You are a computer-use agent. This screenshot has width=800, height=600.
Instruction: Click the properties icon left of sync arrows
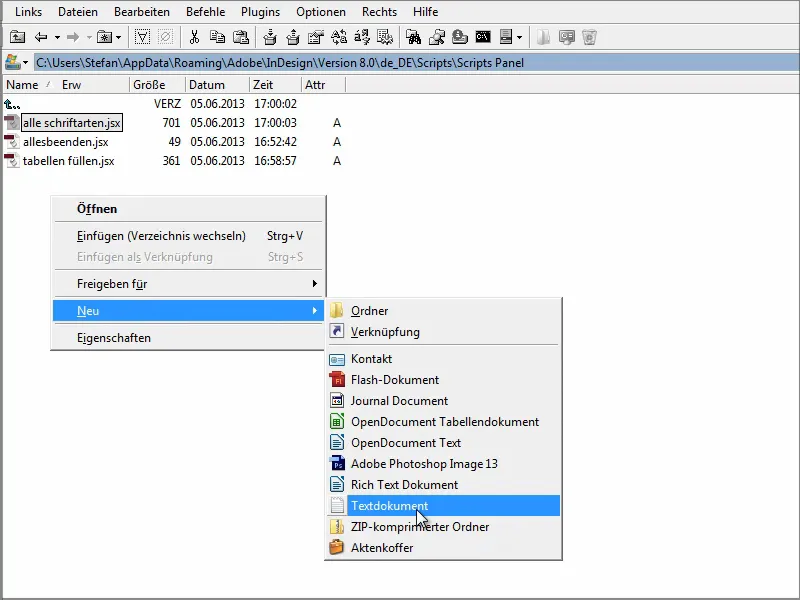(x=316, y=37)
